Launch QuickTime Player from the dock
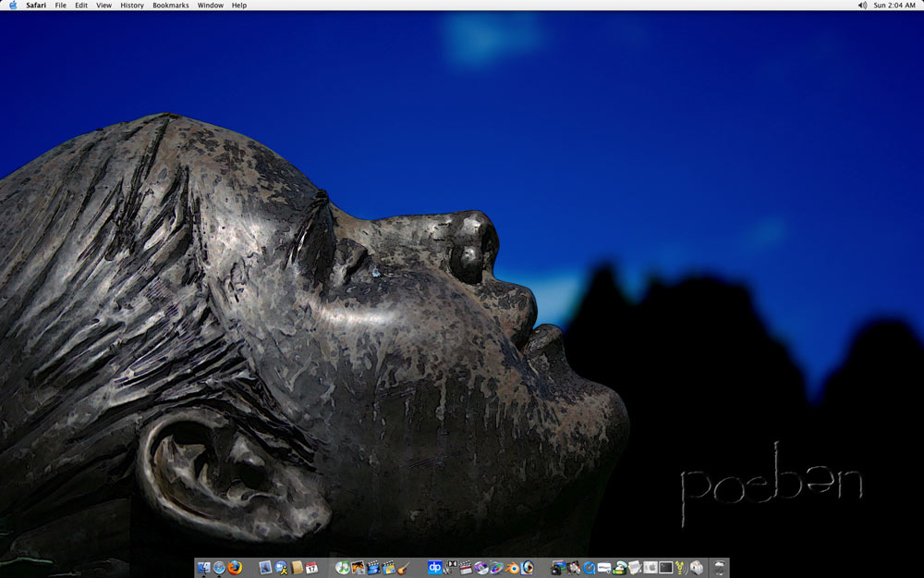 click(x=589, y=568)
